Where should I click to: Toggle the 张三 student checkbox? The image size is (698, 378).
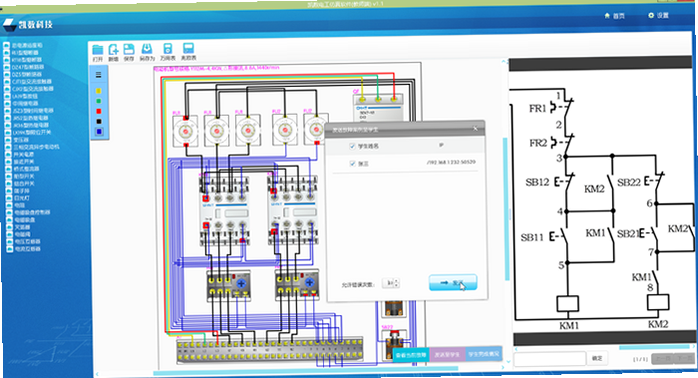tap(353, 164)
